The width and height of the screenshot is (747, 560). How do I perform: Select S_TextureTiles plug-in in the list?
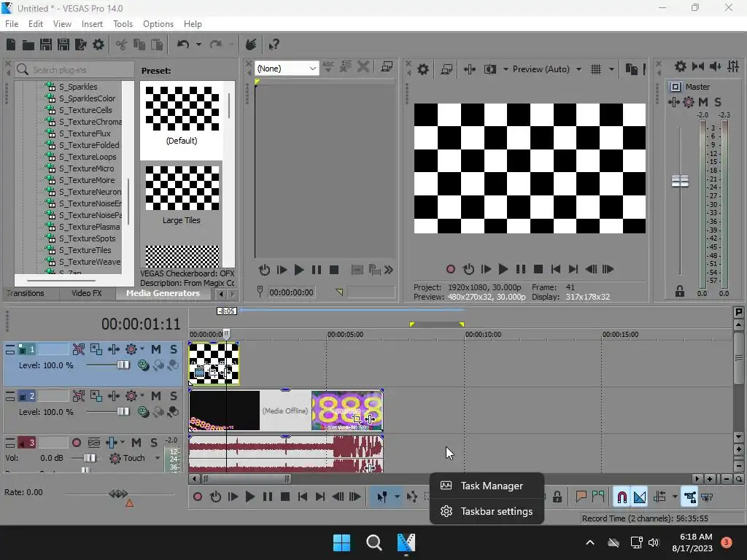click(x=85, y=251)
